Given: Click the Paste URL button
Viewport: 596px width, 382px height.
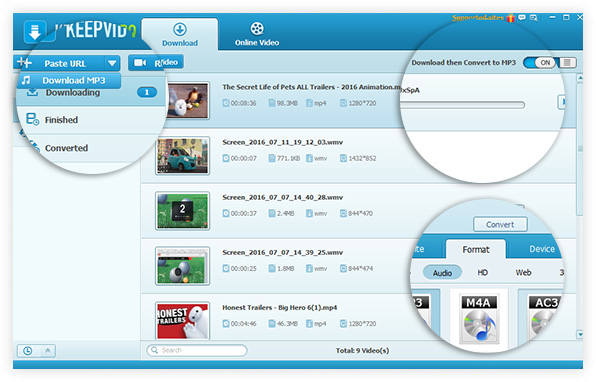Looking at the screenshot, I should click(x=65, y=63).
